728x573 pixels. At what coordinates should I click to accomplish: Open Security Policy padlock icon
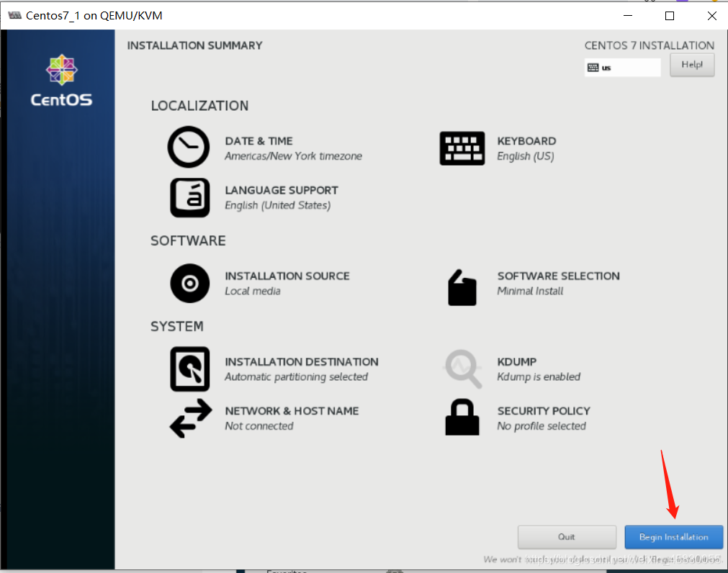[462, 417]
